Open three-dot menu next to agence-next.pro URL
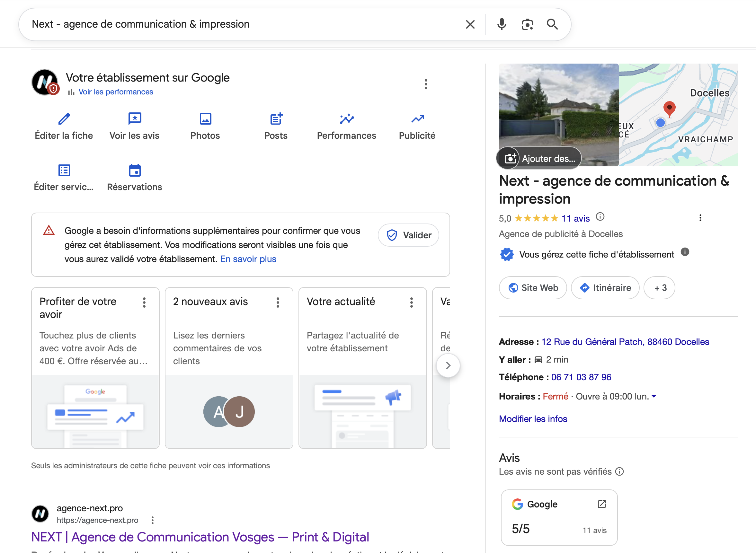Screen dimensions: 756x553 [x=152, y=520]
